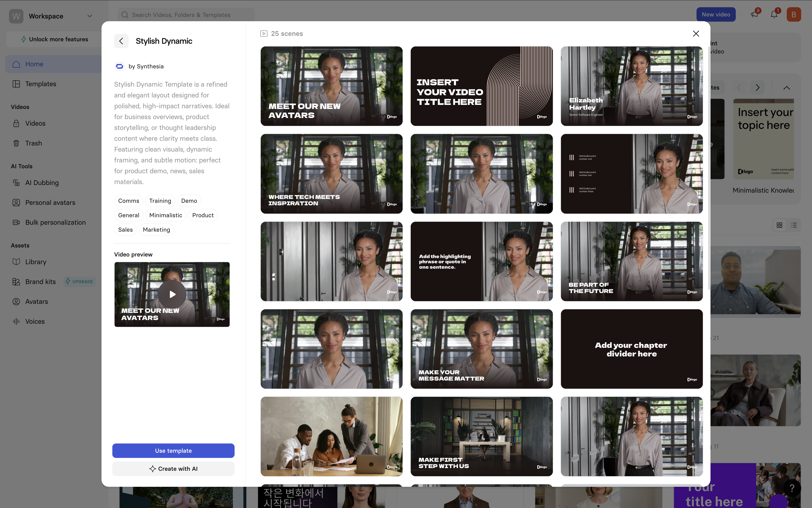The image size is (812, 508).
Task: Open the Add your chapter divider scene
Action: click(x=632, y=349)
